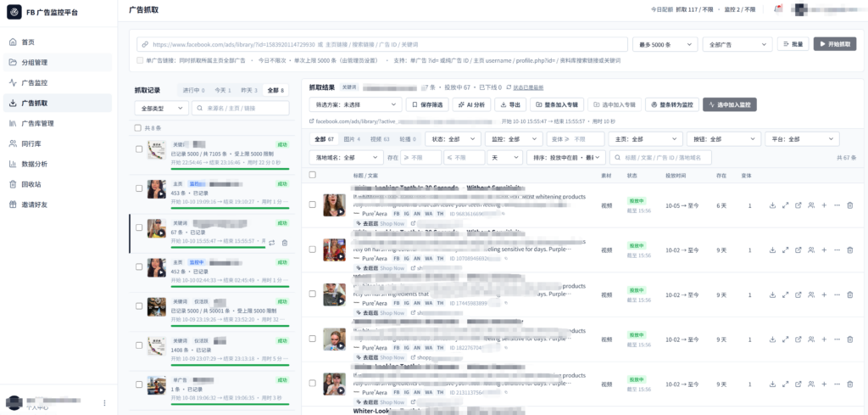This screenshot has width=868, height=415.
Task: Open the 最多 5000 条 limit dropdown
Action: click(665, 44)
